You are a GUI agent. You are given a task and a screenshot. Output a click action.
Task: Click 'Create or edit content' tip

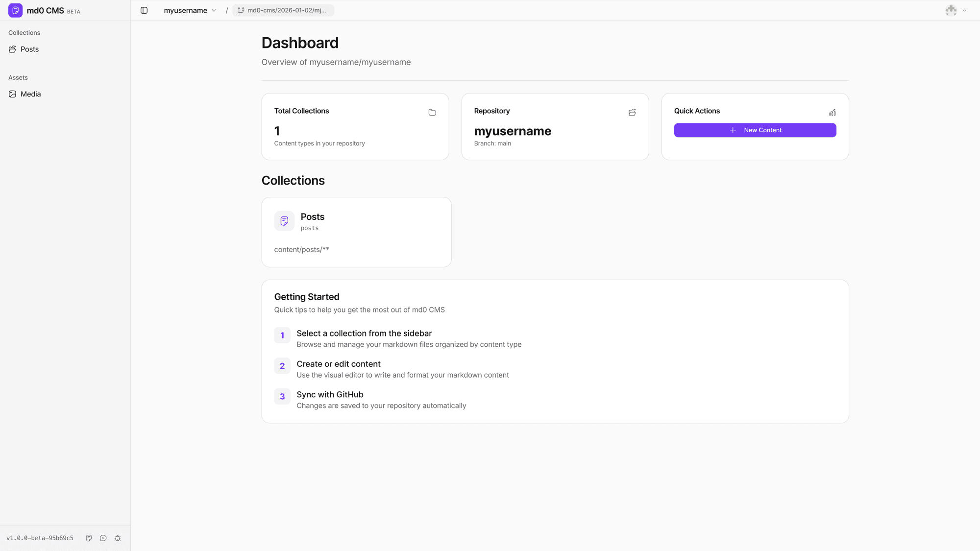tap(339, 364)
